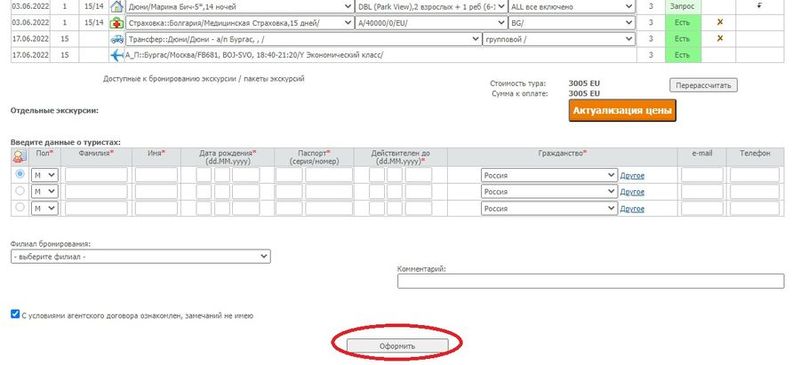Image resolution: width=800 pixels, height=365 pixels.
Task: Click Другое link for third tourist
Action: pyautogui.click(x=632, y=209)
